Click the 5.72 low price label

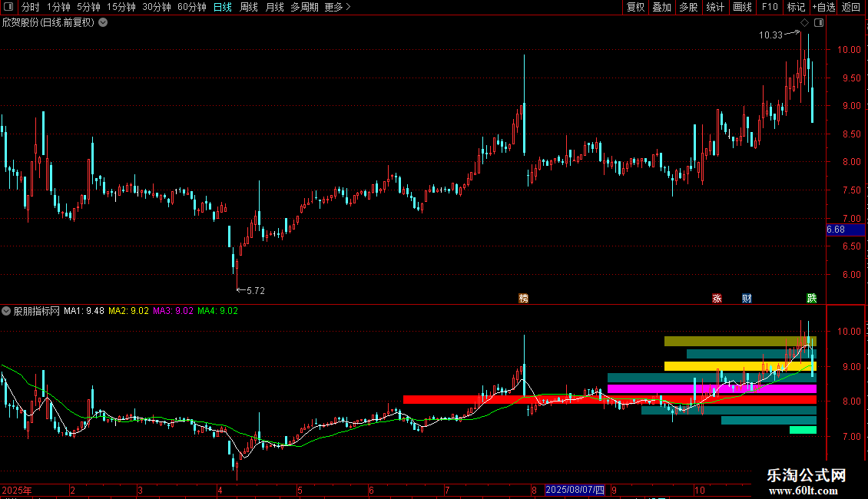[256, 290]
